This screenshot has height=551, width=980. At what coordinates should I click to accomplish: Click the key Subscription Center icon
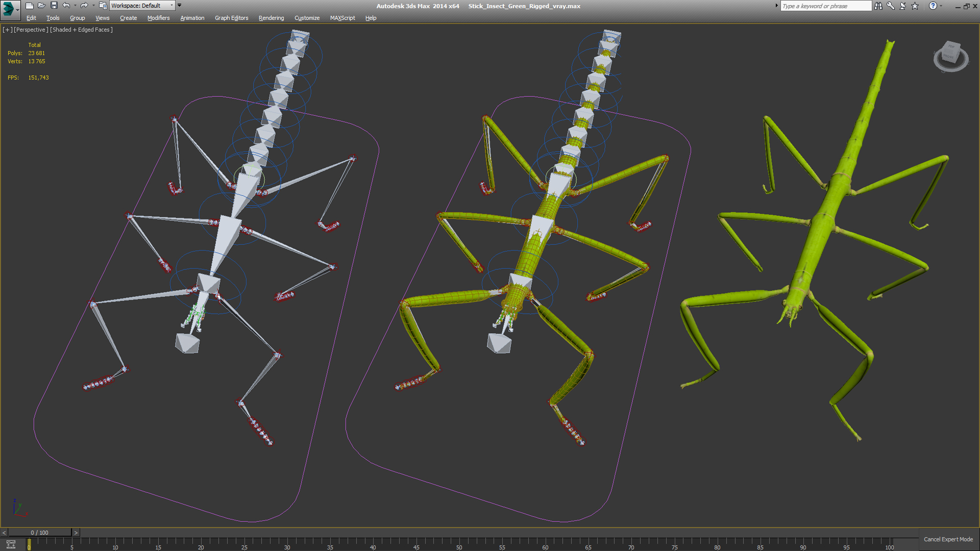[891, 6]
